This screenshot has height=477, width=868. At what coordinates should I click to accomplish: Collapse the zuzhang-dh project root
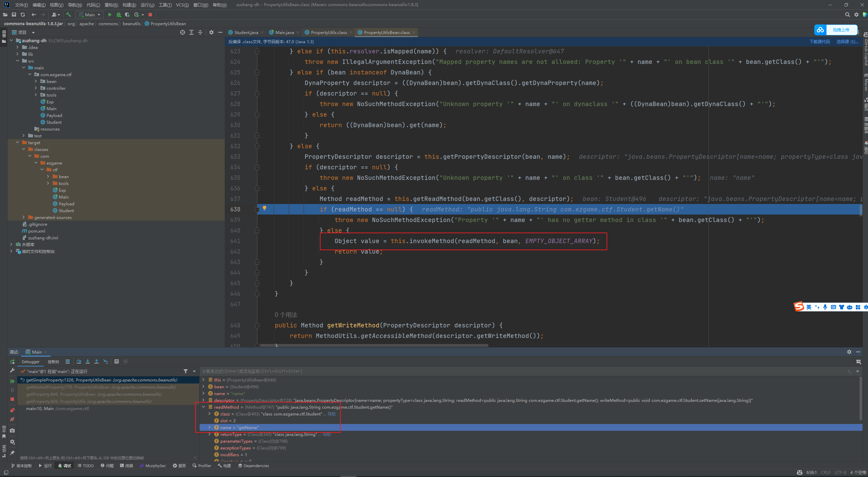(12, 40)
